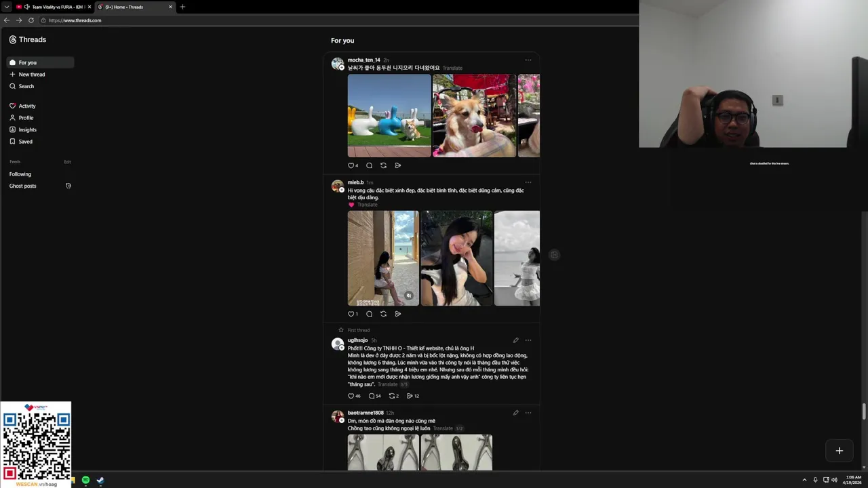Repost mocha_ten_14's post
868x488 pixels.
(383, 165)
